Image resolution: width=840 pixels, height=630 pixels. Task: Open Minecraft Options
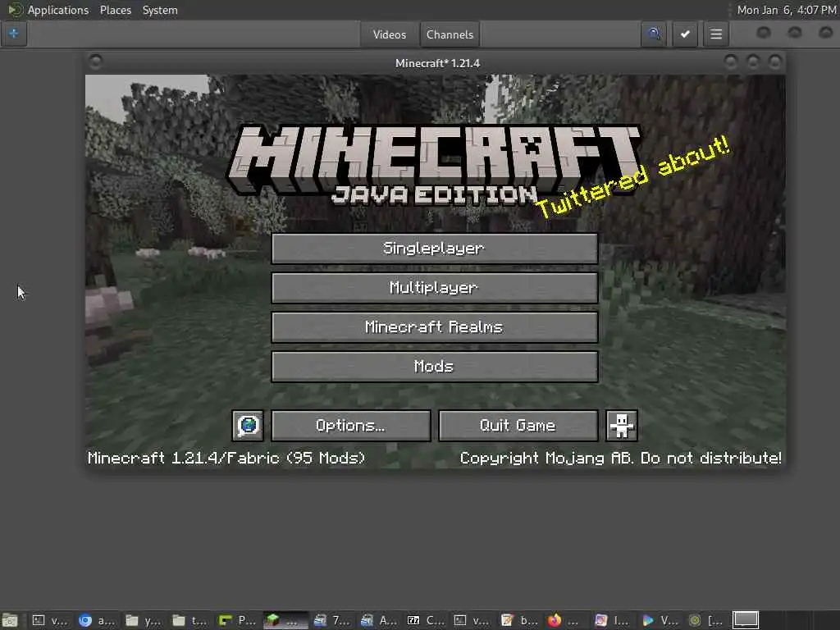click(351, 426)
